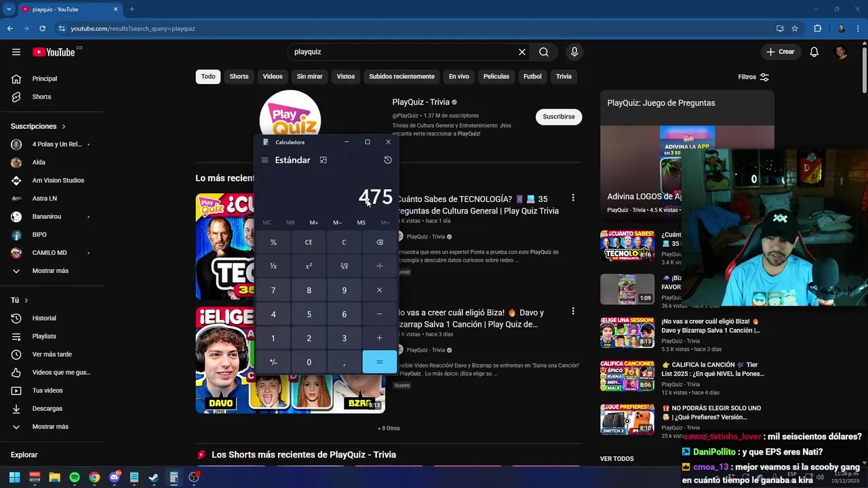The height and width of the screenshot is (488, 868).
Task: Open options for the TECNOLOGÍA video
Action: tap(573, 198)
